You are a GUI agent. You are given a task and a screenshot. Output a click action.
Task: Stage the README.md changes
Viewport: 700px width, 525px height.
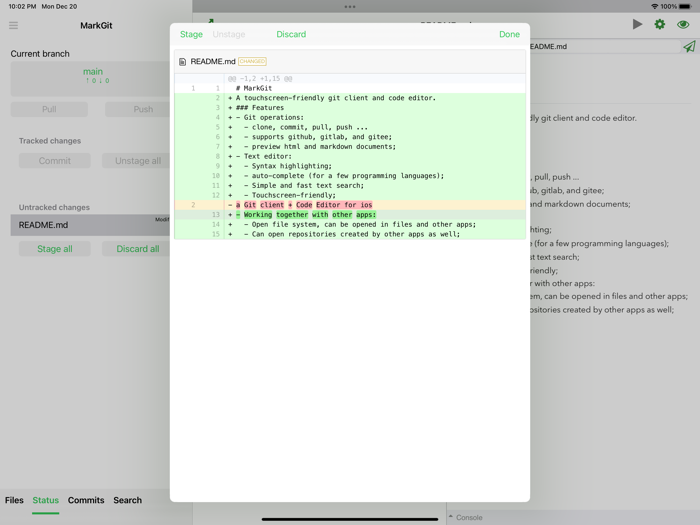191,34
